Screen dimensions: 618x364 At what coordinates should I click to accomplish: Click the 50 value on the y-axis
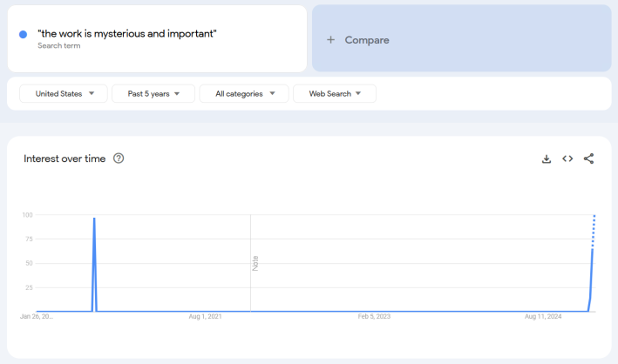click(x=29, y=263)
